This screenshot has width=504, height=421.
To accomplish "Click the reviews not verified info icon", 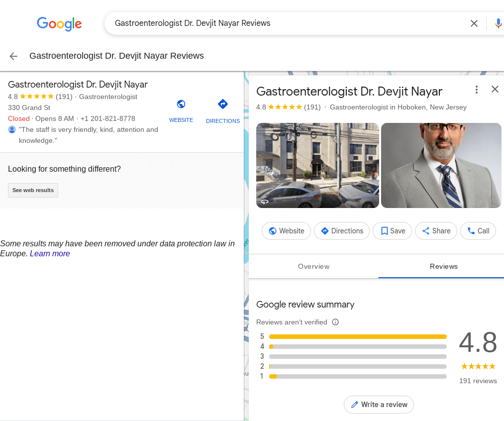I will click(x=335, y=322).
